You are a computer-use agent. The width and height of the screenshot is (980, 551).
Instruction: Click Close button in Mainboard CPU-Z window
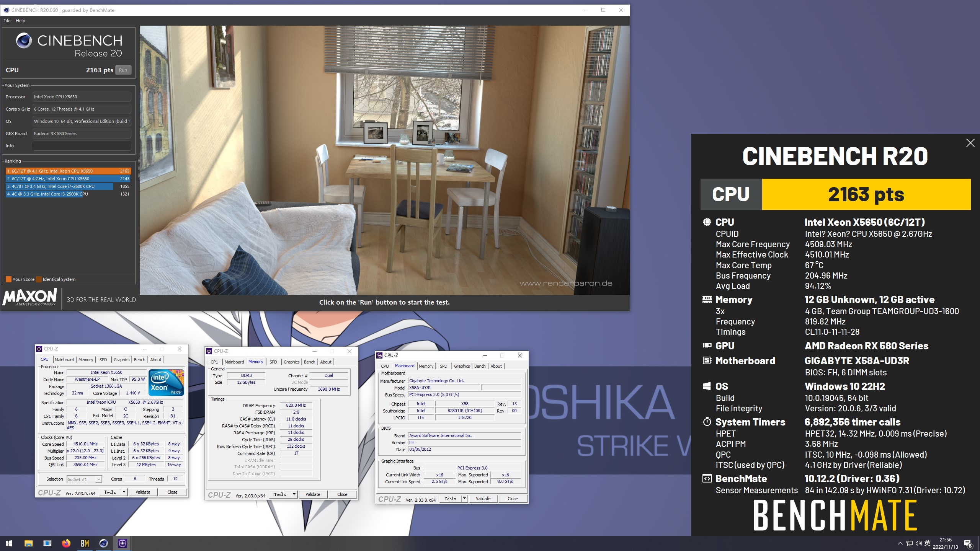(513, 499)
